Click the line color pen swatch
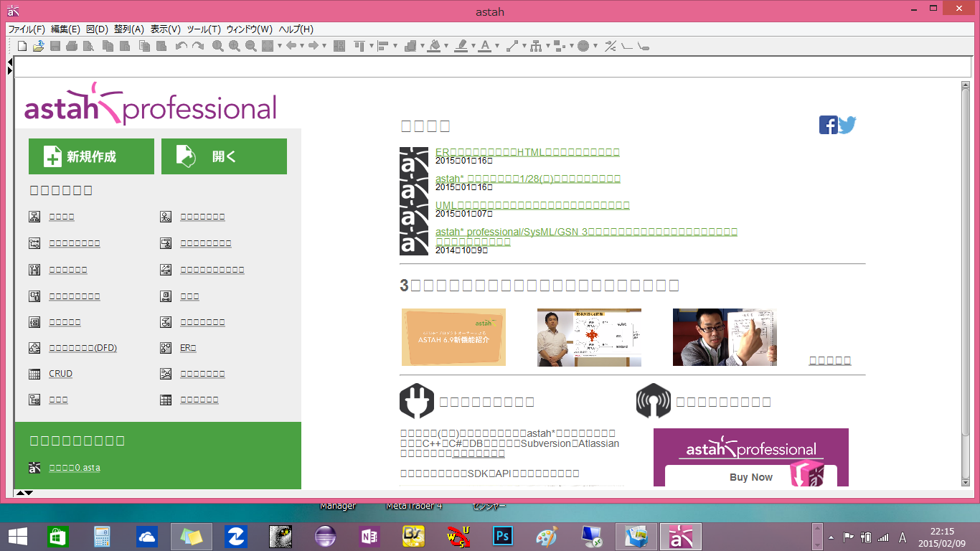 (461, 46)
